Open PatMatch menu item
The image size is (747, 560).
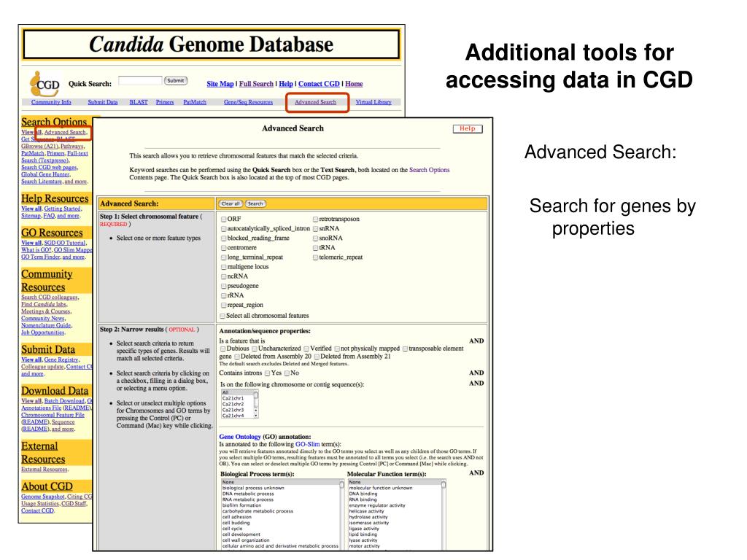point(195,102)
